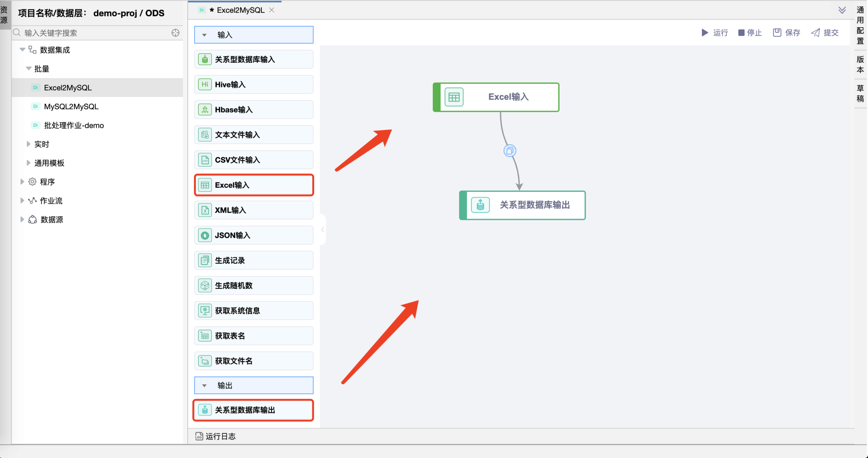Viewport: 868px width, 458px height.
Task: Click the 保存 button in toolbar
Action: tap(788, 33)
